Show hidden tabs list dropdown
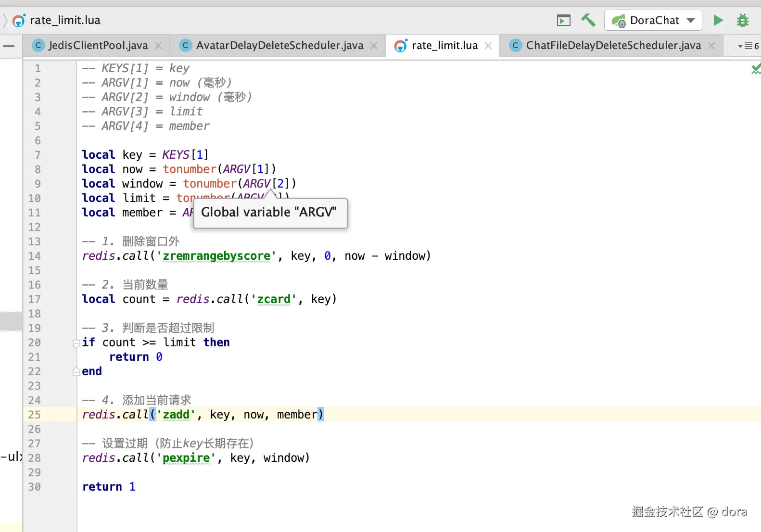This screenshot has height=532, width=761. click(748, 46)
